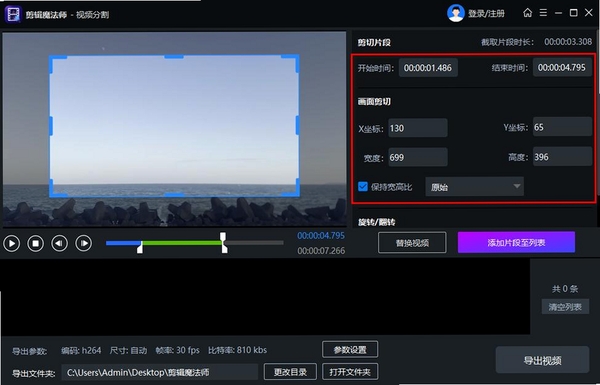Click the 登录/注册 link
This screenshot has width=600, height=385.
(x=486, y=14)
